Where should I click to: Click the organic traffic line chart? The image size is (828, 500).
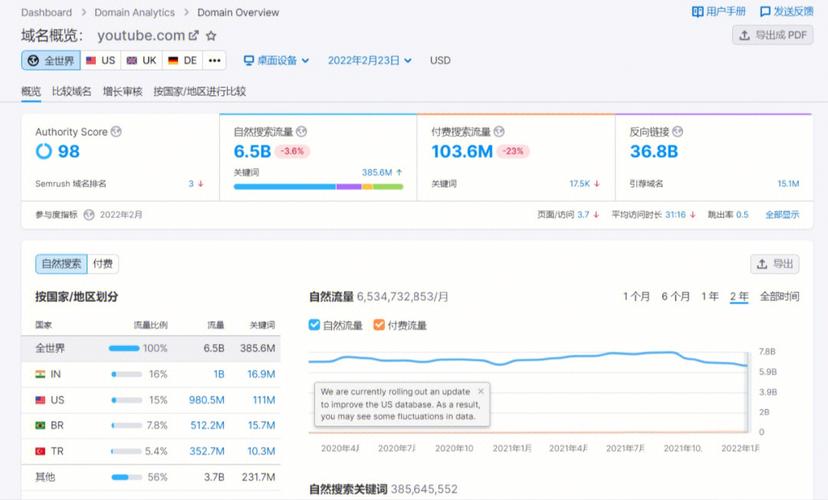click(528, 391)
